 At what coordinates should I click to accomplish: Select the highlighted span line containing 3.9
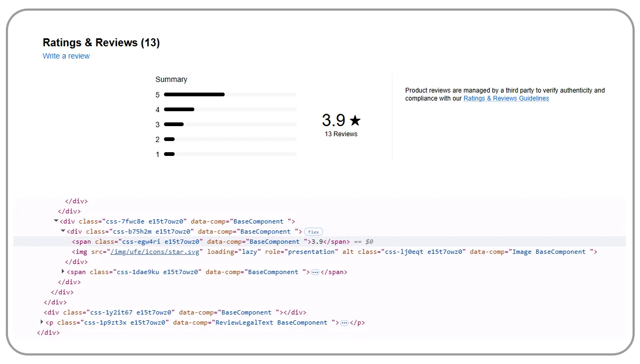(213, 242)
